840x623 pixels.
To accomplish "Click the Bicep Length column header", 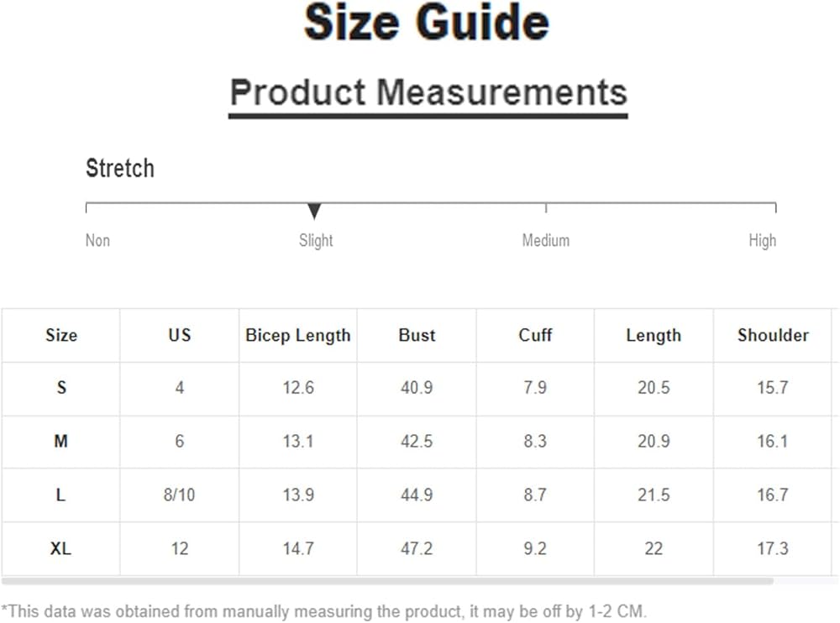I will click(x=298, y=335).
